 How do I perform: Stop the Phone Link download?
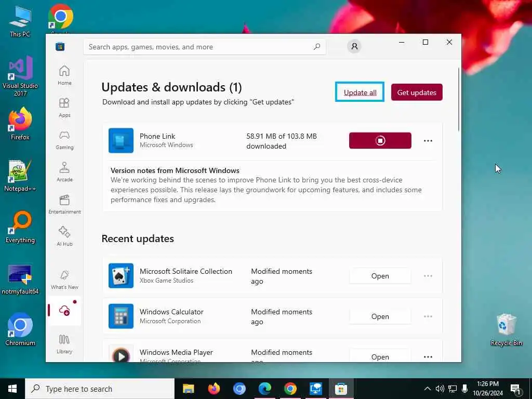[x=380, y=140]
